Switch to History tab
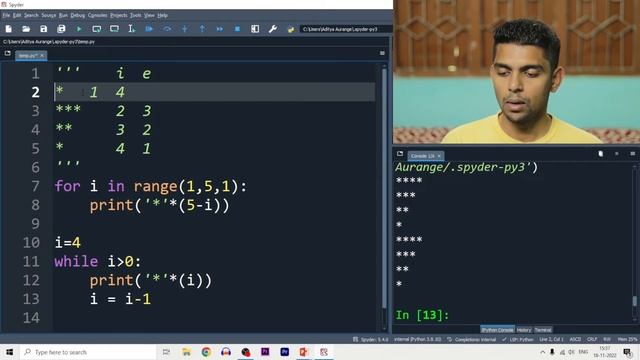Image resolution: width=640 pixels, height=360 pixels. tap(524, 330)
